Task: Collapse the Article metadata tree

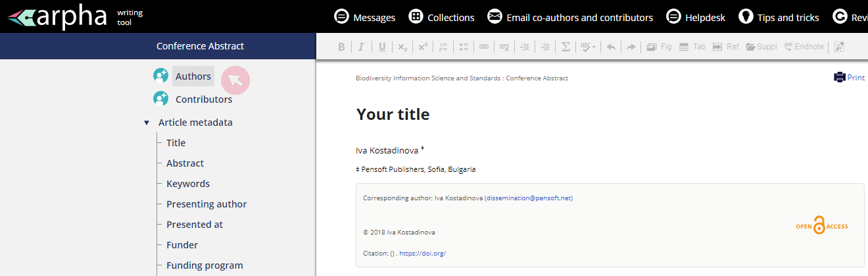Action: coord(147,123)
